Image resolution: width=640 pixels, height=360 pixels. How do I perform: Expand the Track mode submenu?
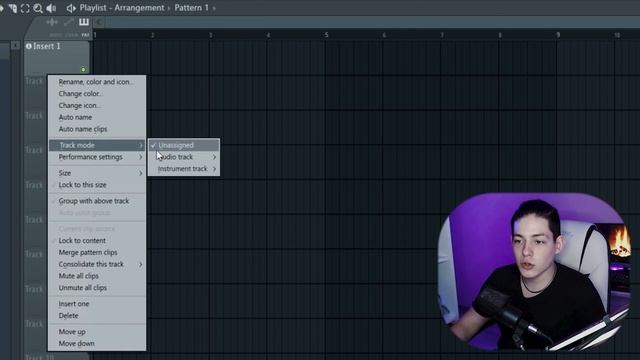(x=96, y=145)
